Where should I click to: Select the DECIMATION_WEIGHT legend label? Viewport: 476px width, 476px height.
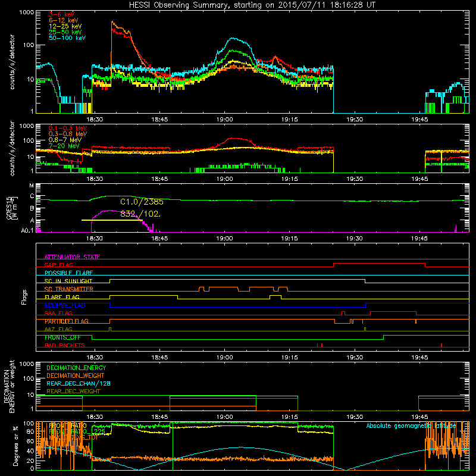(76, 375)
